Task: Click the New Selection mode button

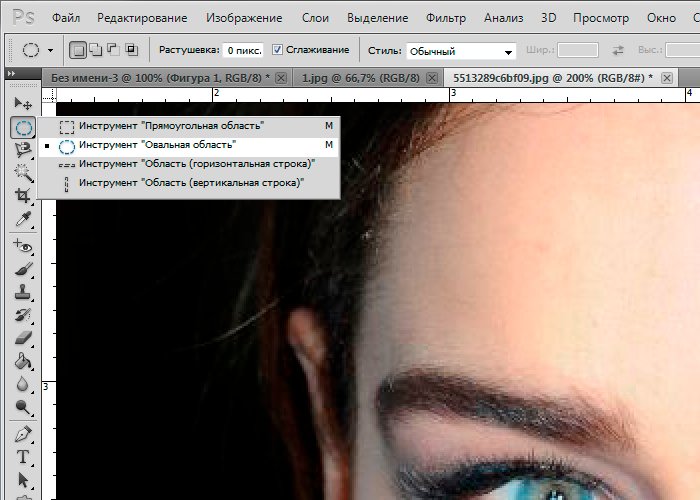Action: (x=78, y=50)
